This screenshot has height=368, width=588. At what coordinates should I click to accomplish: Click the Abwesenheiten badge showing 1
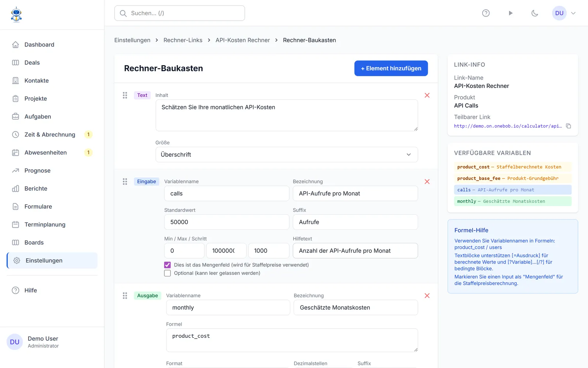[x=88, y=153]
